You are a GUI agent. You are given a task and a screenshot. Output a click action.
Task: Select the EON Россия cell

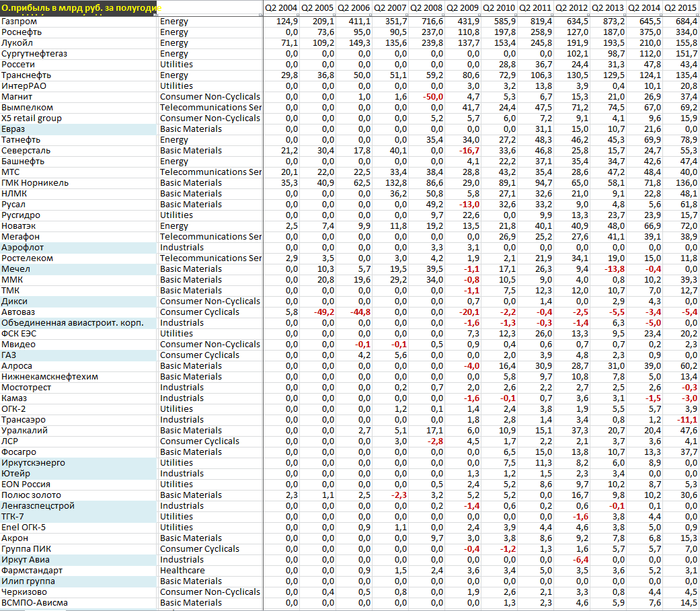pos(79,484)
